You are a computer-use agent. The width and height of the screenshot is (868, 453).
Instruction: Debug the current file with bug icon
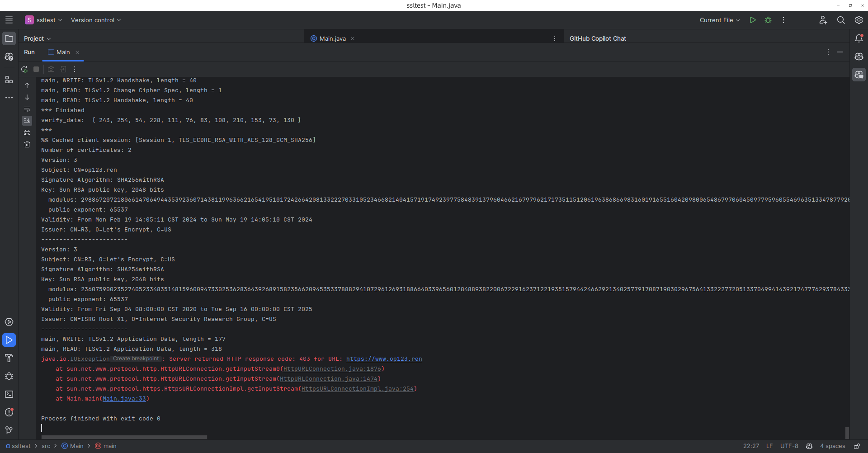click(x=768, y=20)
